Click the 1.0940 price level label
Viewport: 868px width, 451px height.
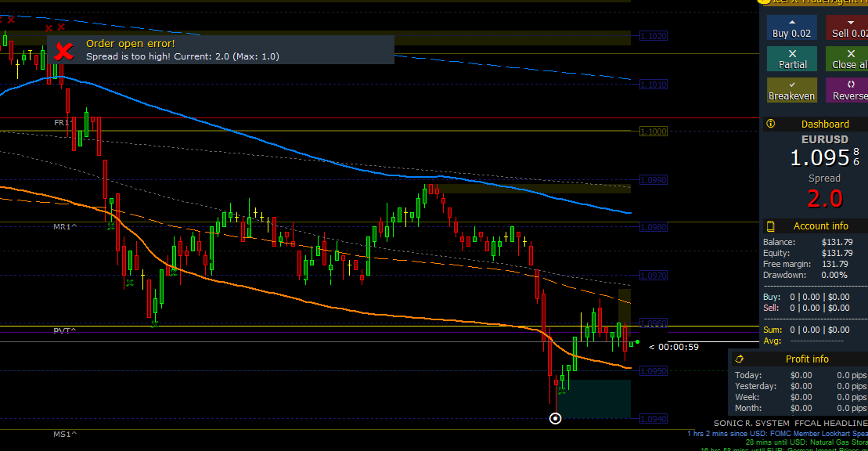tap(654, 419)
